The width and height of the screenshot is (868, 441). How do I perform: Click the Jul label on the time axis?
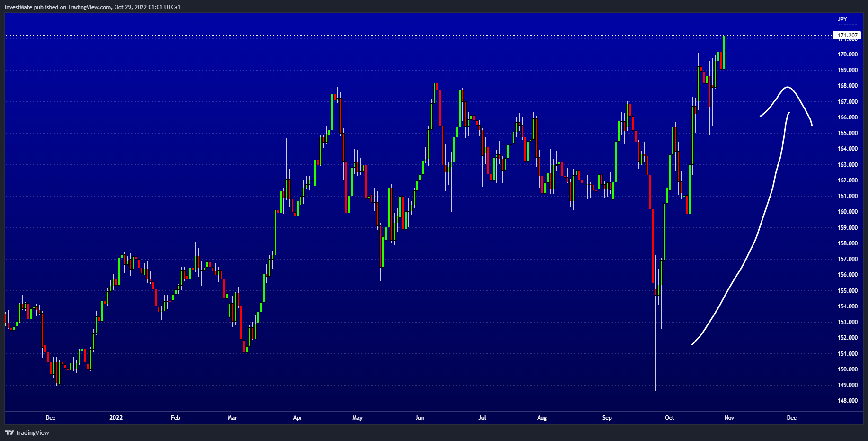[x=482, y=418]
